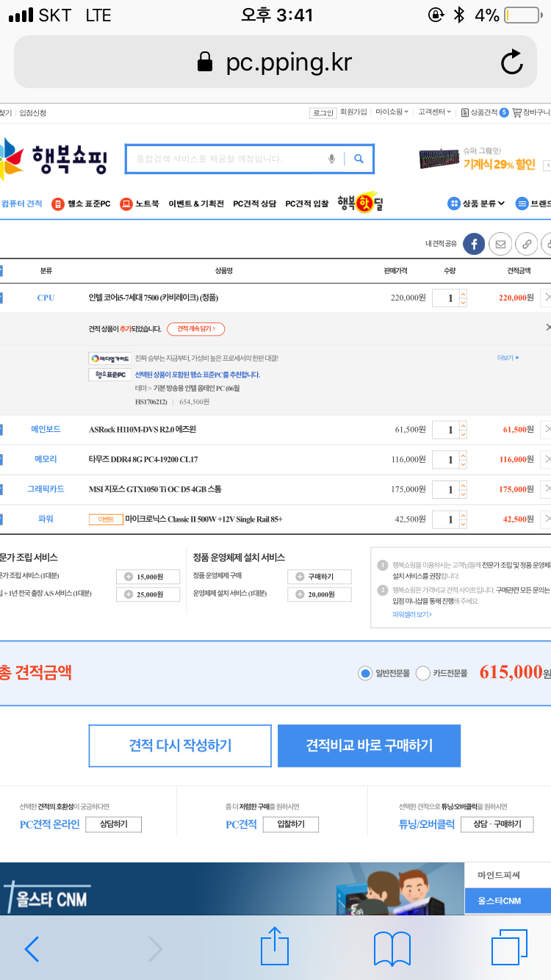Image resolution: width=551 pixels, height=980 pixels.
Task: Click 상담하기 for PC견적 온라인
Action: pyautogui.click(x=113, y=824)
